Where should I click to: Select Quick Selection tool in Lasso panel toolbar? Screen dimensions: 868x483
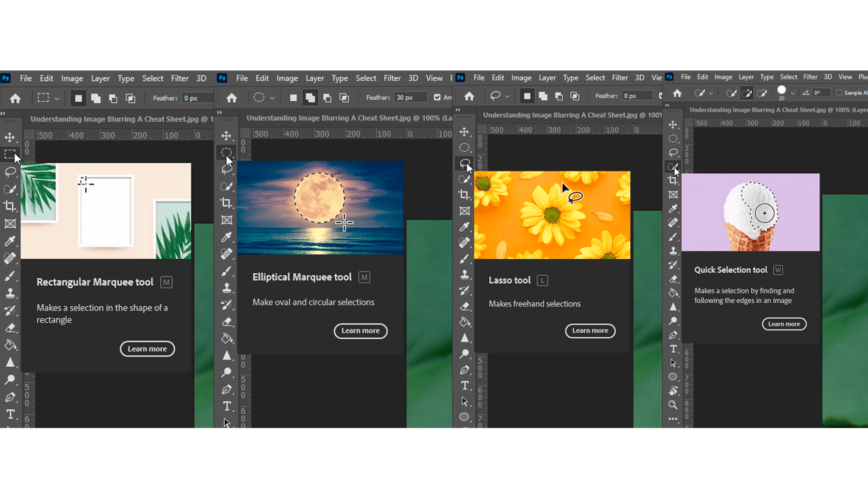[464, 179]
